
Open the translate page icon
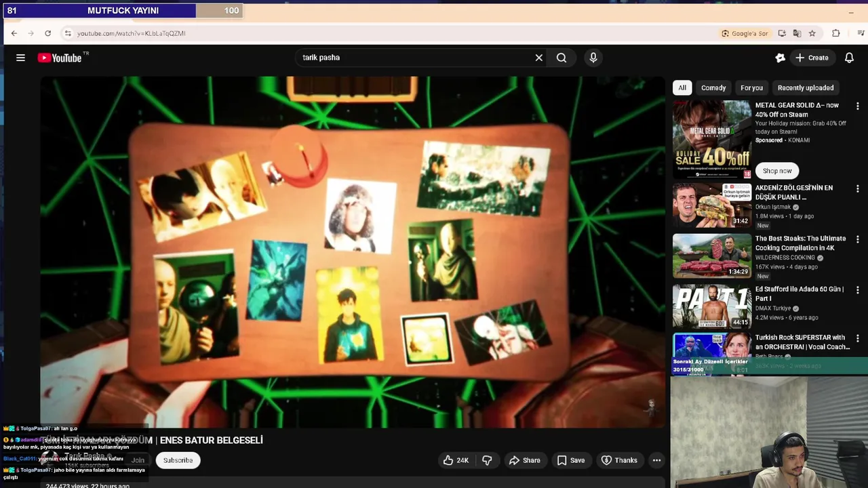797,33
